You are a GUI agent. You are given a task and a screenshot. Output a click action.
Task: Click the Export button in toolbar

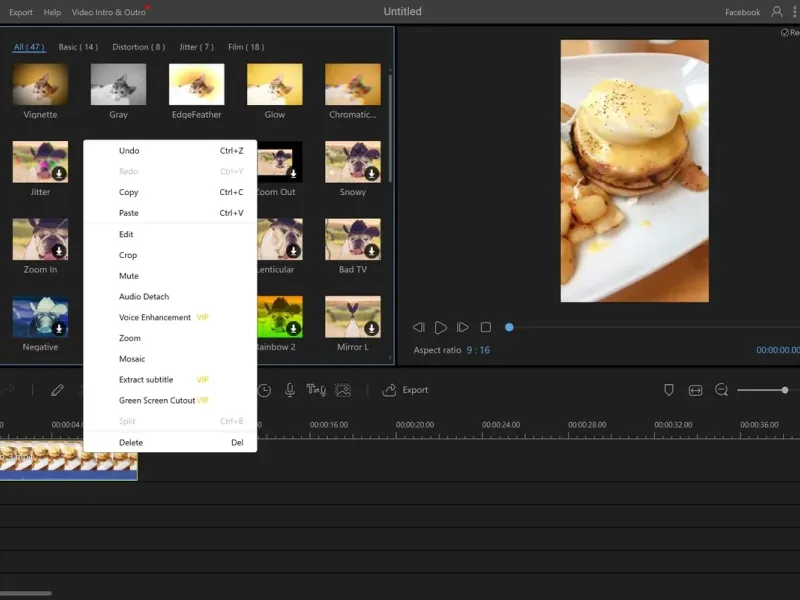pyautogui.click(x=406, y=390)
